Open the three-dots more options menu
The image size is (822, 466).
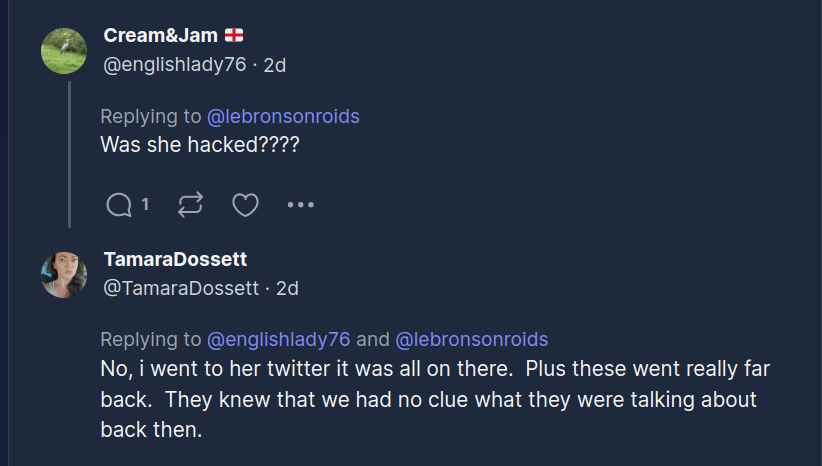[301, 205]
